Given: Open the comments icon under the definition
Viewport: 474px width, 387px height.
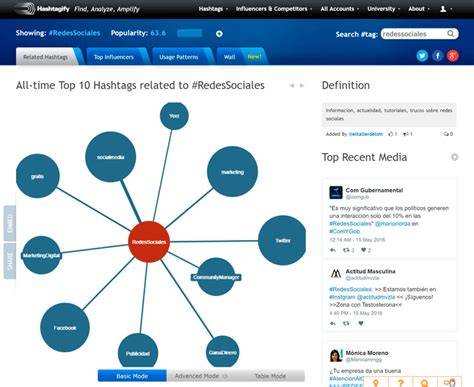Looking at the screenshot, I should click(x=446, y=134).
